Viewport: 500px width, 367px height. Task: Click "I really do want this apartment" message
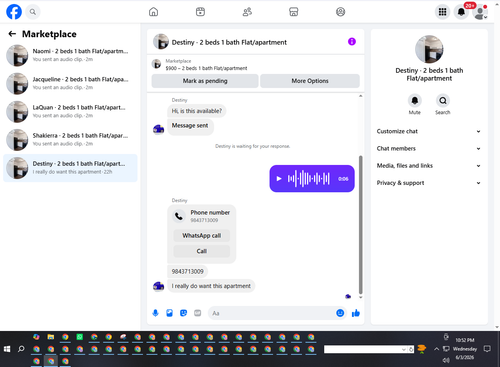pos(211,286)
